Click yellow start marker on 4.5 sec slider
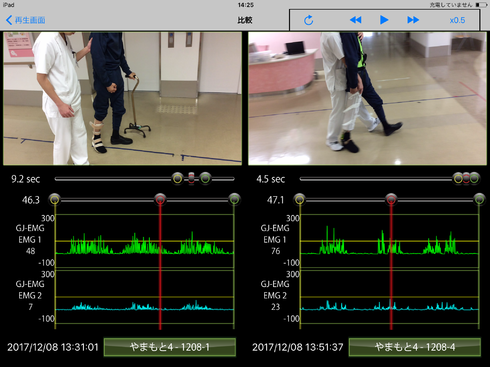The image size is (490, 367). [x=458, y=179]
